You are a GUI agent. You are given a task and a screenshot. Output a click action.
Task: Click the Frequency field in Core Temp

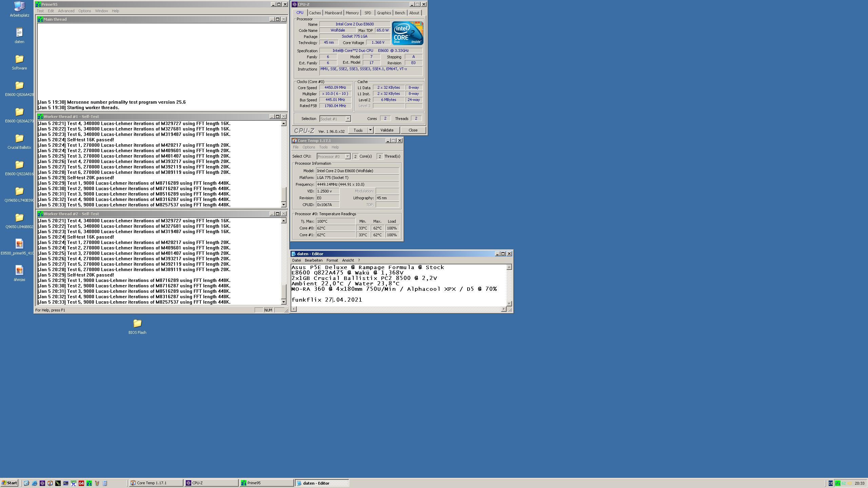(x=357, y=184)
